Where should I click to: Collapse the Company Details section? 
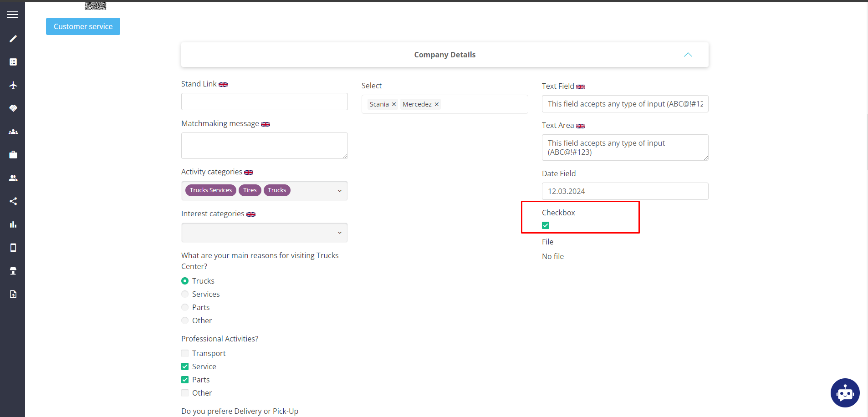coord(688,55)
